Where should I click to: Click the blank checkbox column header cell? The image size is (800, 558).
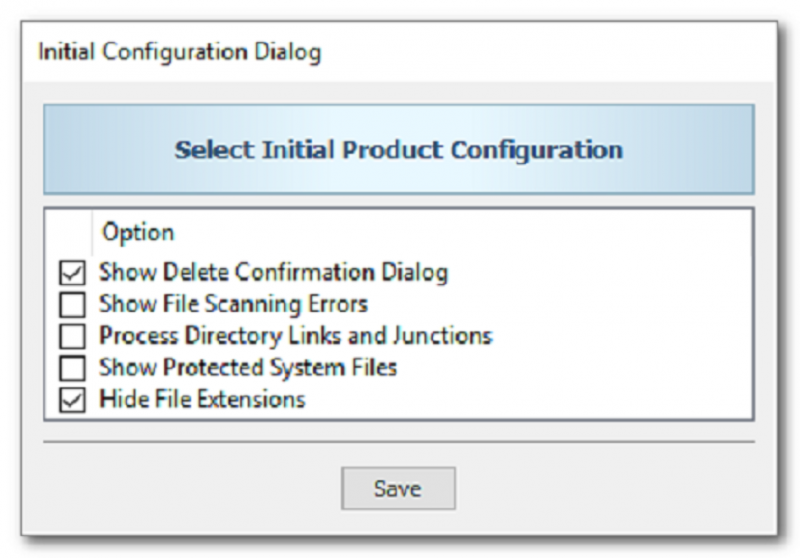pos(70,232)
